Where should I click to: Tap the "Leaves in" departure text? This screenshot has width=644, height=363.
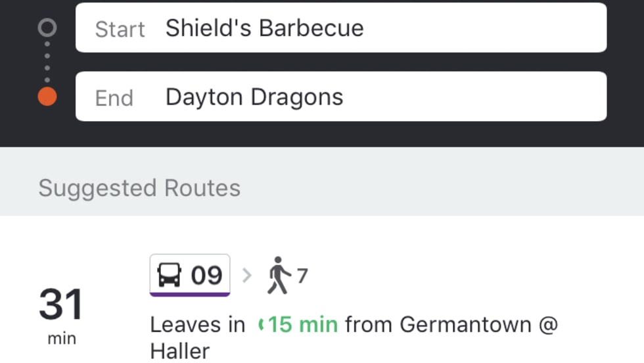[197, 324]
